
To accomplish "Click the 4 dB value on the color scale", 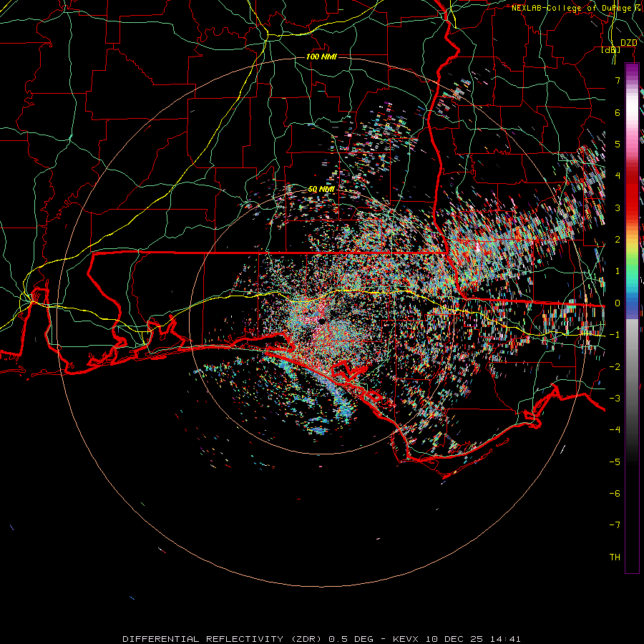I will pos(618,176).
